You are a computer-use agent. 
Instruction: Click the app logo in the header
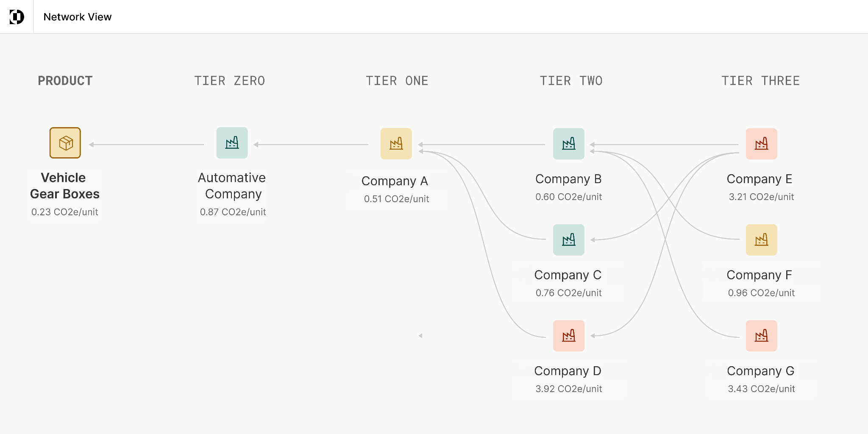point(17,17)
